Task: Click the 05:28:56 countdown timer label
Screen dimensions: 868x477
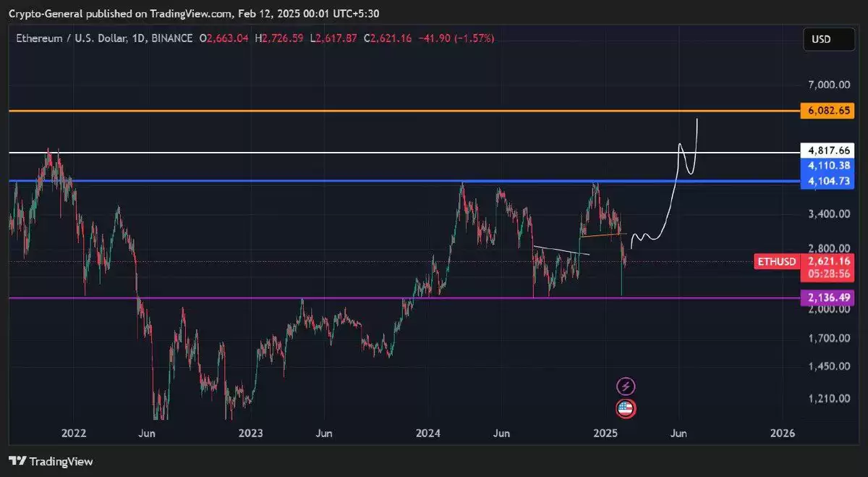Action: 827,274
